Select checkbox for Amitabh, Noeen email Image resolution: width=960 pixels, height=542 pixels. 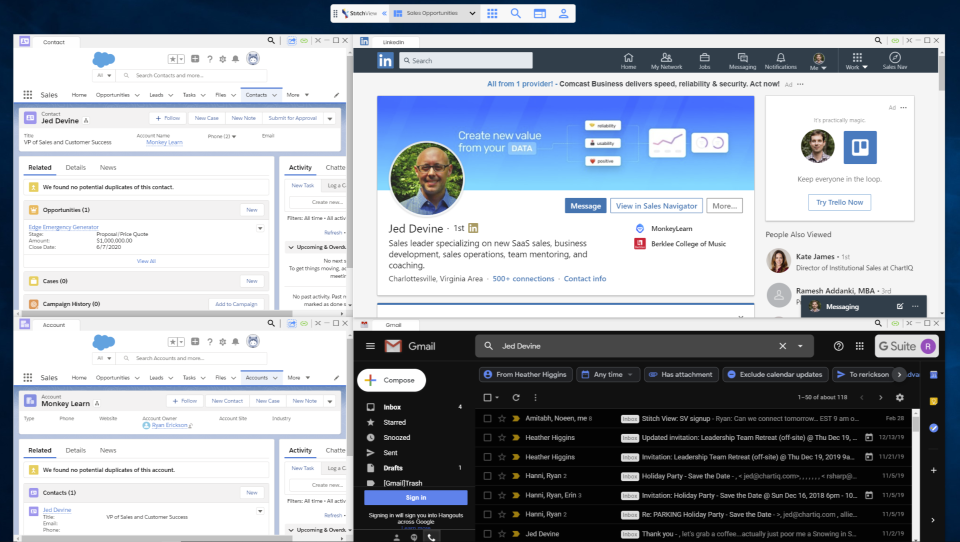[487, 418]
